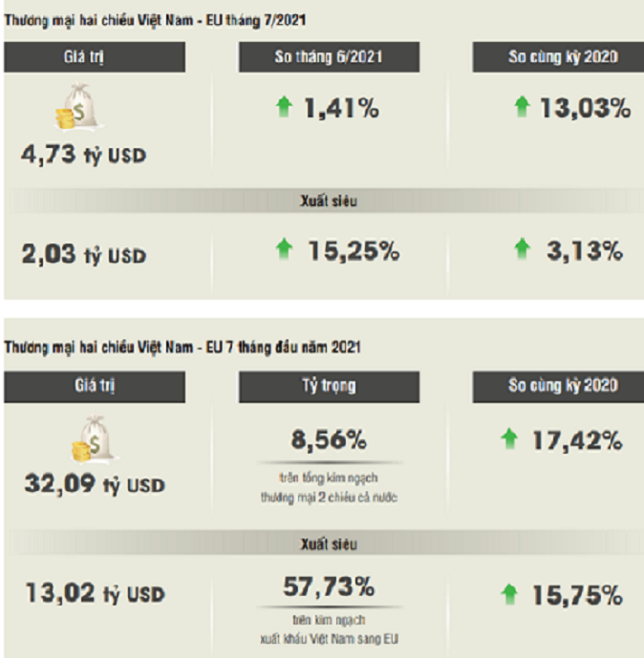Click the green up arrow beside 1,41%
Viewport: 644px width, 658px height.
click(284, 107)
